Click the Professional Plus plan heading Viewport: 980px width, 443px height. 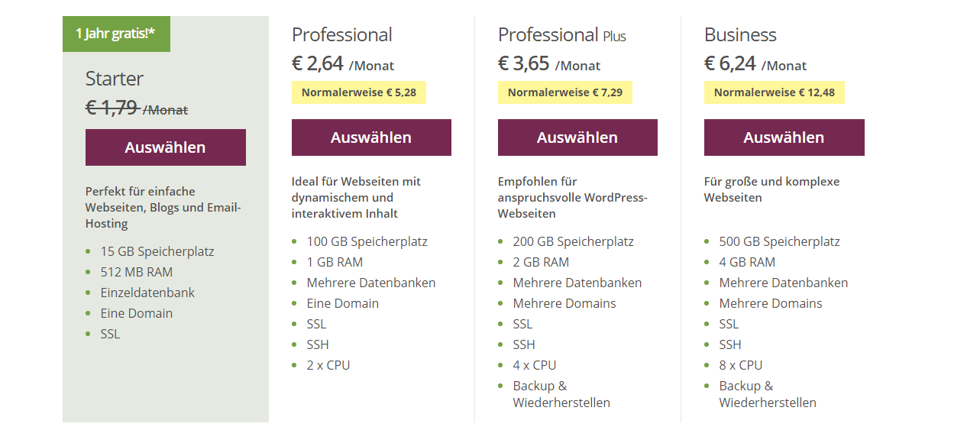pyautogui.click(x=561, y=35)
